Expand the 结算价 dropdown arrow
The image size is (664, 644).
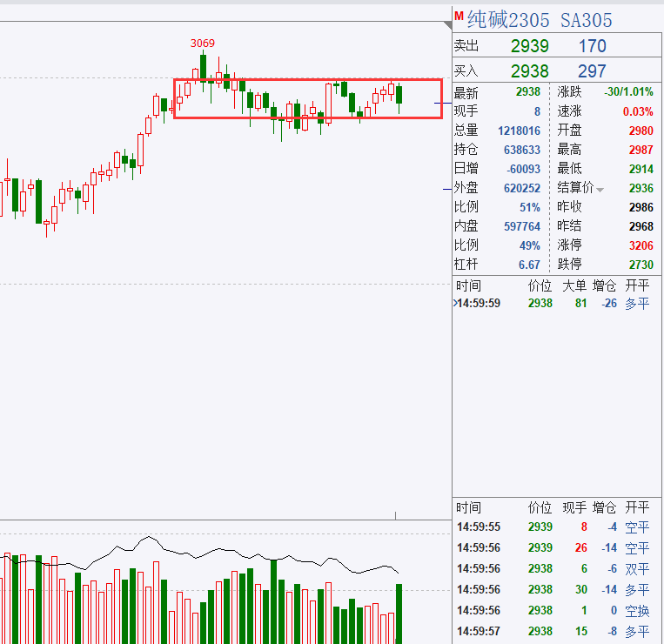600,190
